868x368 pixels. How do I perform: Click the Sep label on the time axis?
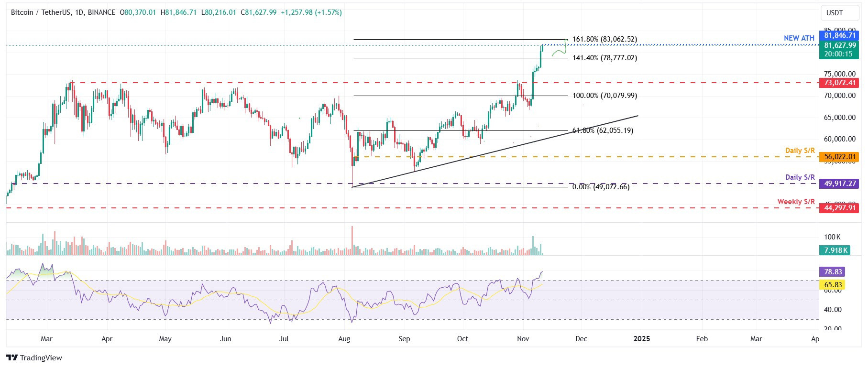[x=404, y=339]
